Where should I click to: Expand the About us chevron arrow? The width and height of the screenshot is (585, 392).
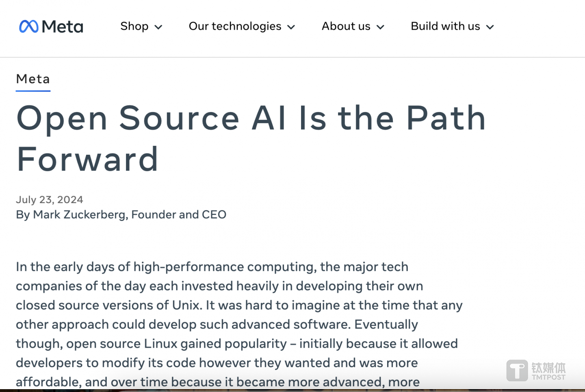click(380, 27)
